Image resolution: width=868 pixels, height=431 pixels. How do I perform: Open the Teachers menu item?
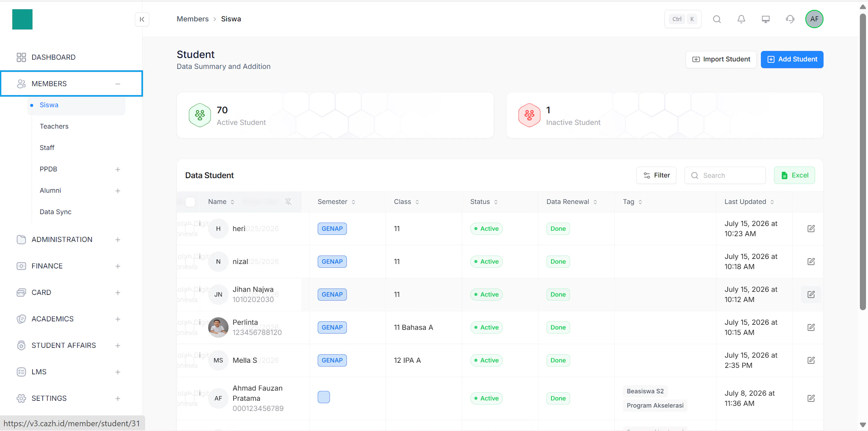point(54,126)
